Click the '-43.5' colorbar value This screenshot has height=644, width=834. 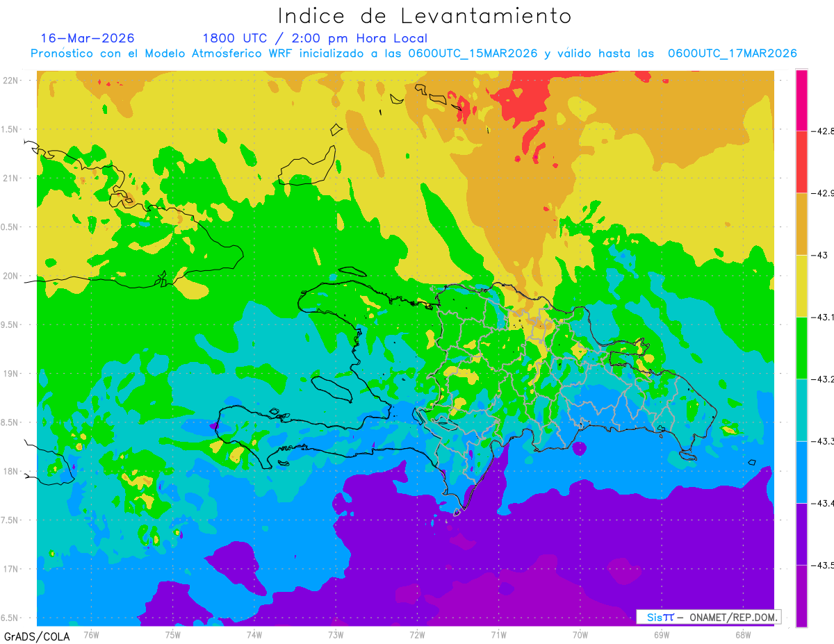822,565
